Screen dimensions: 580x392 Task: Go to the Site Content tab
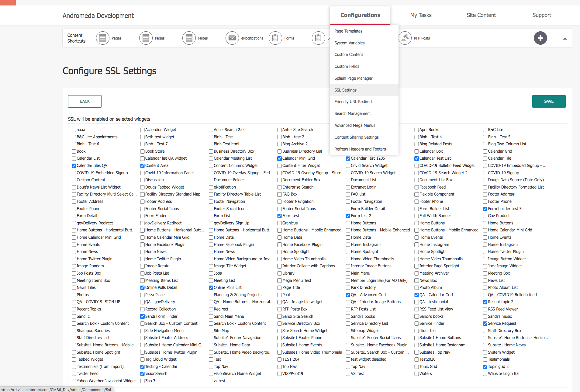pos(481,15)
